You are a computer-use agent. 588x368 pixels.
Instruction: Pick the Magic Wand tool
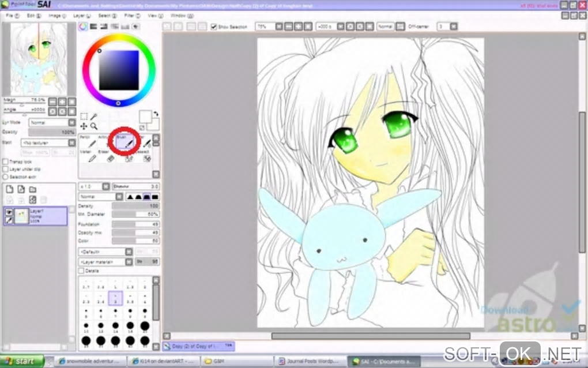[94, 117]
